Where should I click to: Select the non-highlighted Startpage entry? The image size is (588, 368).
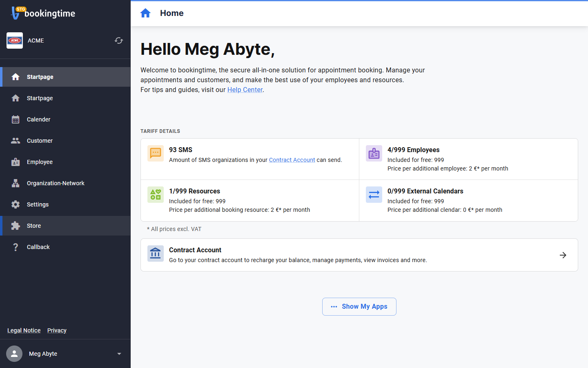point(65,98)
